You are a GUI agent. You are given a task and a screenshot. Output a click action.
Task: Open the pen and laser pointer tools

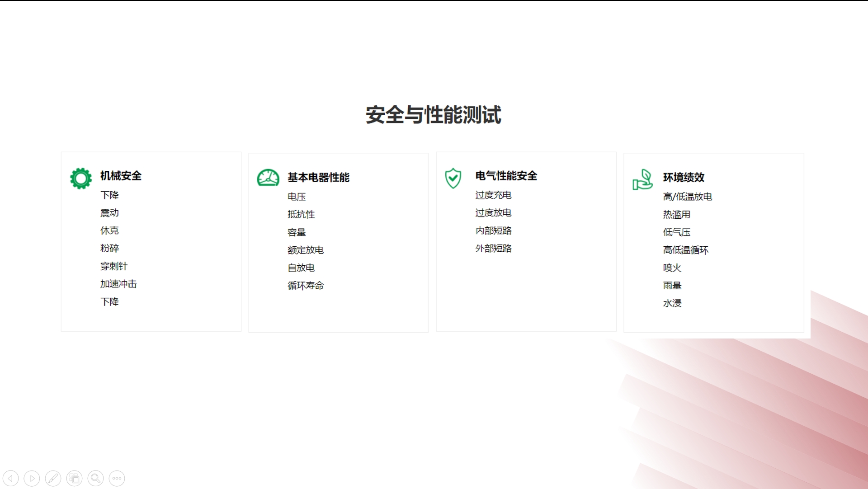[53, 478]
